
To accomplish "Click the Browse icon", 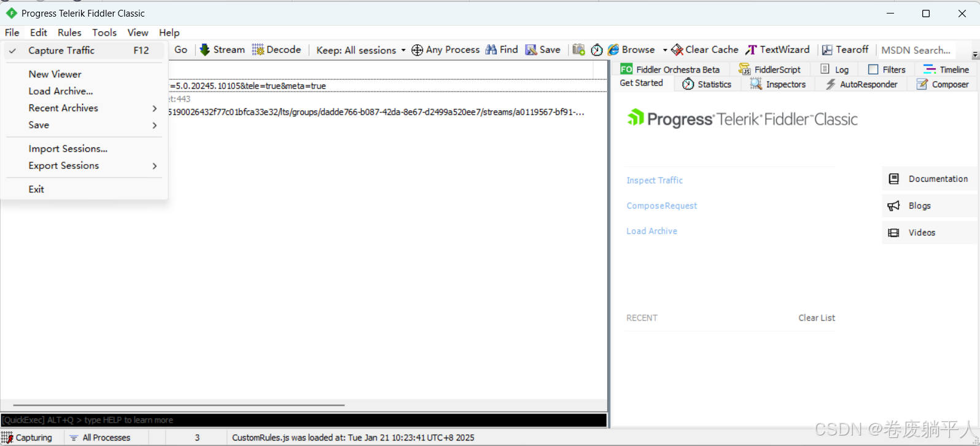I will 613,50.
